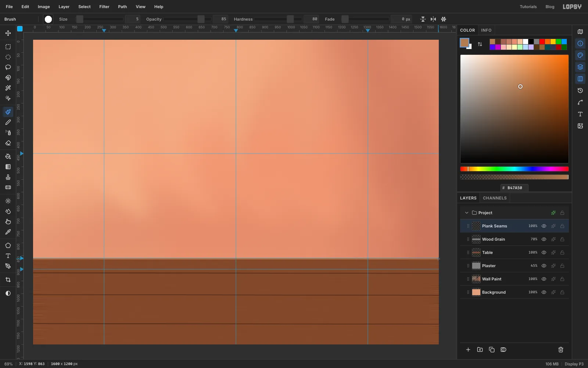Add a new layer with plus icon
Screen dimensions: 588x368
(468, 350)
